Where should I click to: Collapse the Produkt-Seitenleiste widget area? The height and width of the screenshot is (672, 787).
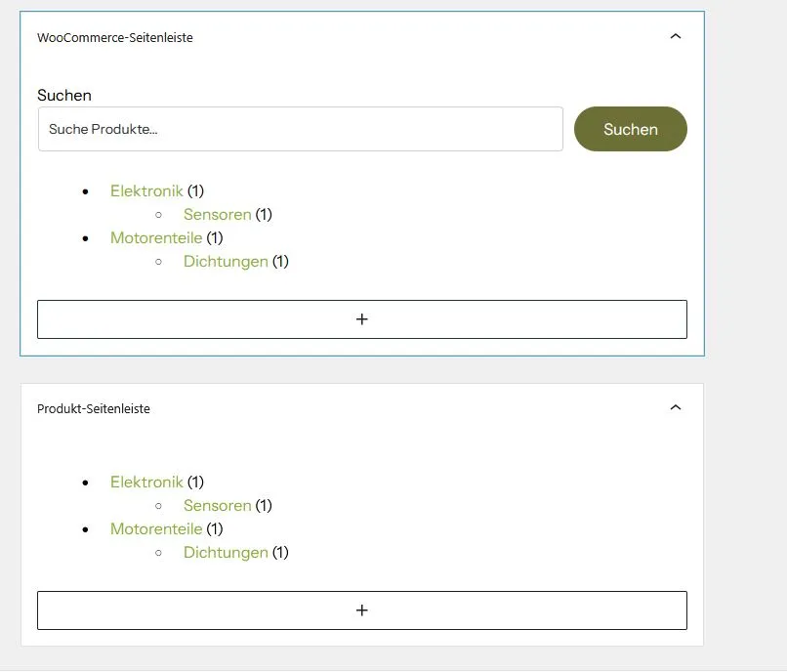[x=676, y=407]
